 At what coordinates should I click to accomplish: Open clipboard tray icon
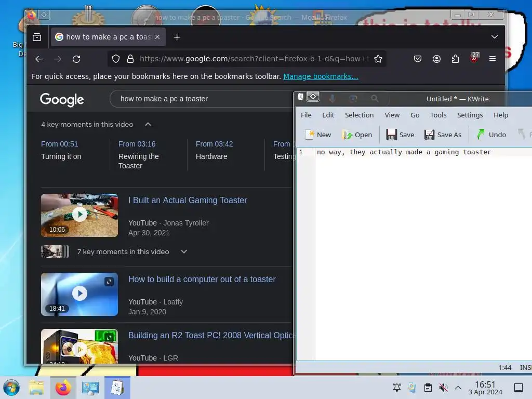pyautogui.click(x=428, y=388)
